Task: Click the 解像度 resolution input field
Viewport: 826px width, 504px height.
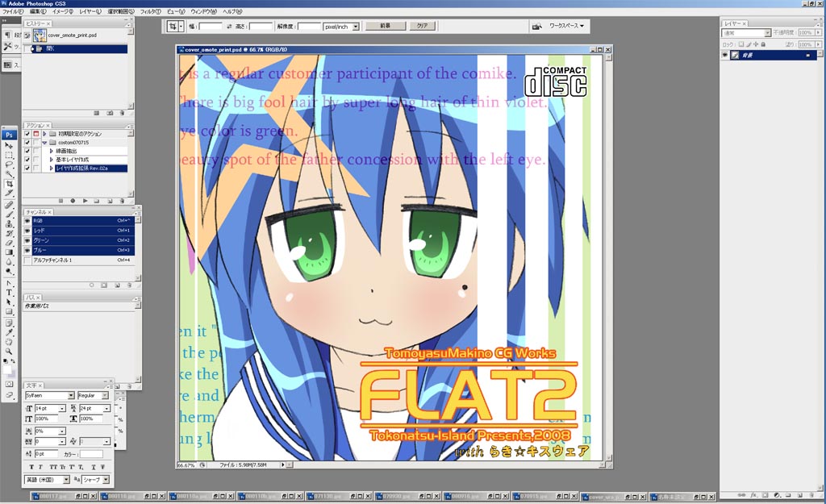Action: click(309, 27)
